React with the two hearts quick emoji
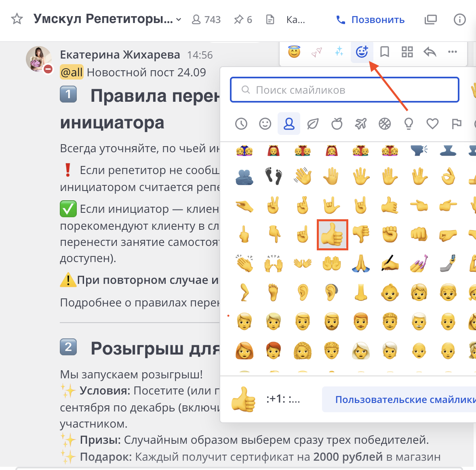476x470 pixels. pos(316,52)
